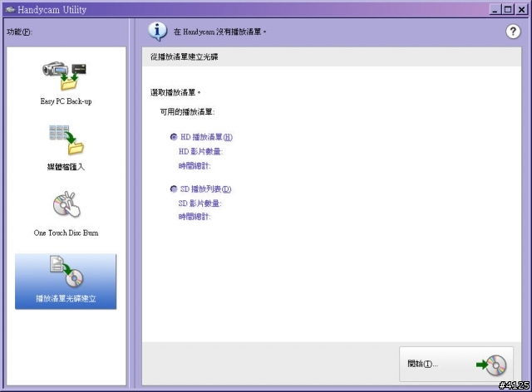Click the time total label under SD playlist

pyautogui.click(x=195, y=217)
